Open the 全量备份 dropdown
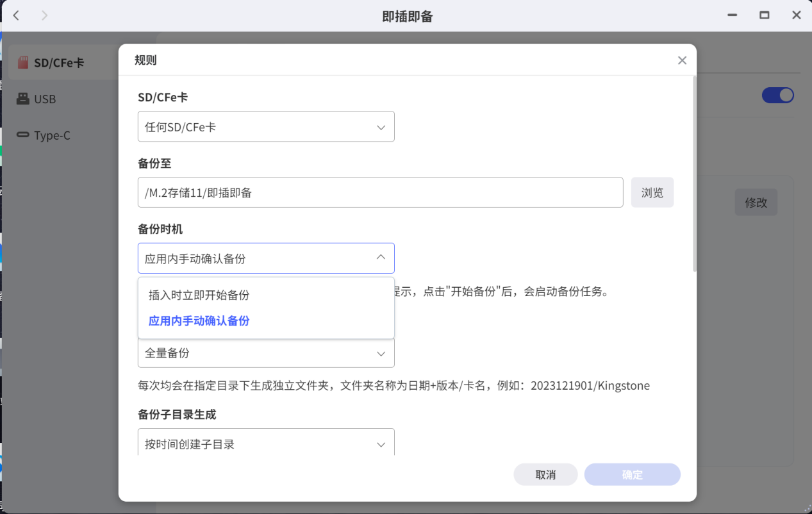Screen dimensions: 812x514 click(266, 353)
